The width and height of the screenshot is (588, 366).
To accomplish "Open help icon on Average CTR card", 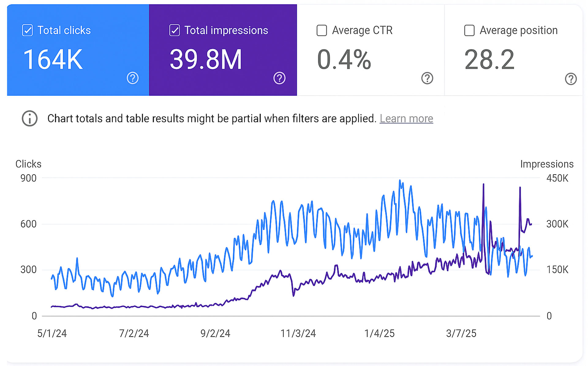I will point(427,78).
